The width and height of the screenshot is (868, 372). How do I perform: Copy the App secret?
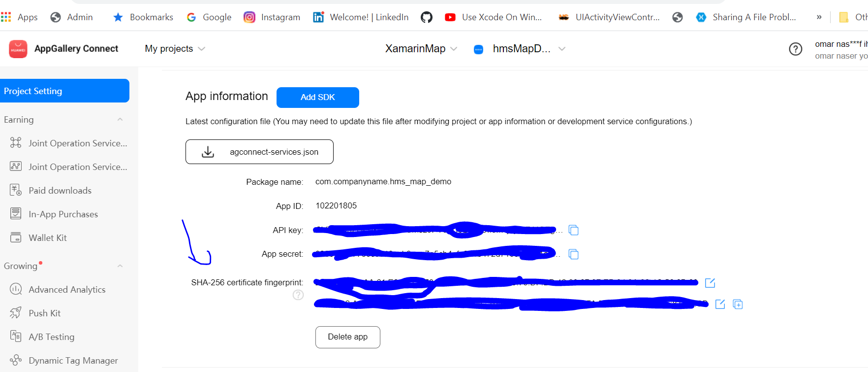[x=573, y=254]
